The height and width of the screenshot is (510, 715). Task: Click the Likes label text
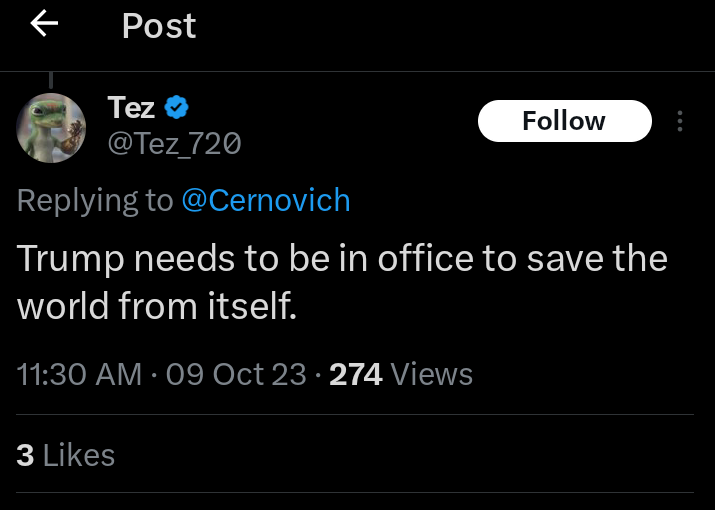[79, 455]
